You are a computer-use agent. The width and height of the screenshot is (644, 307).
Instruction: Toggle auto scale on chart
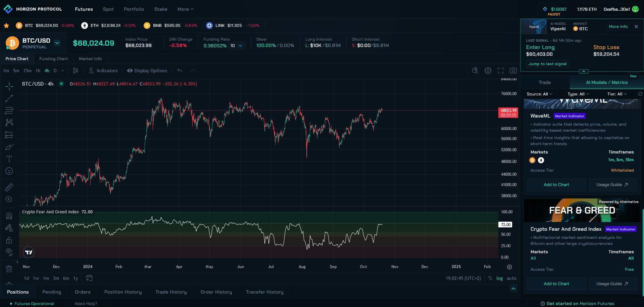[511, 278]
